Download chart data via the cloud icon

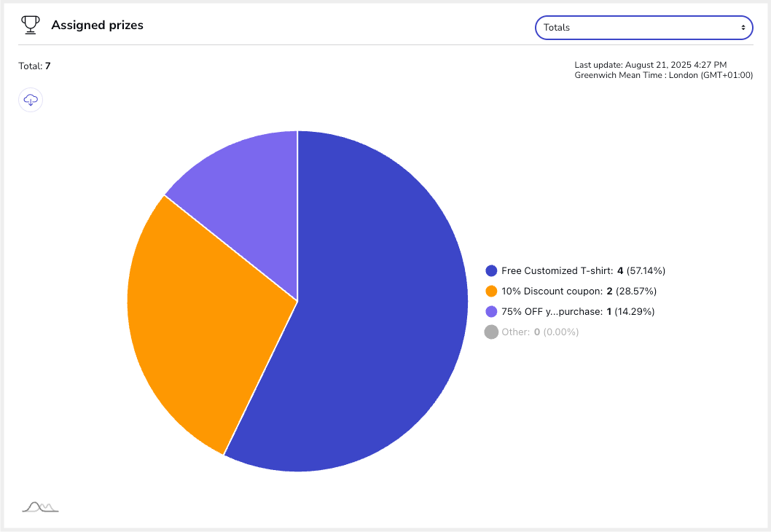(x=31, y=99)
